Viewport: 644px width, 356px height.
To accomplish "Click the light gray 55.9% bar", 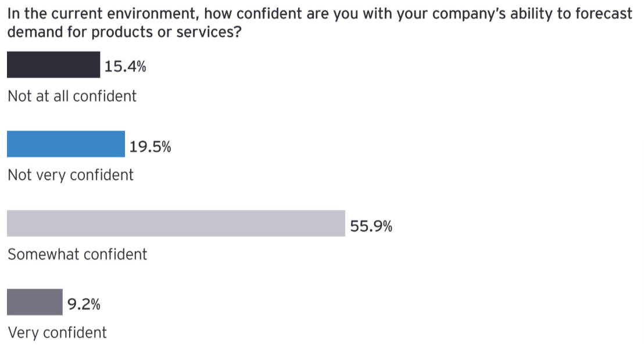I will pos(176,223).
